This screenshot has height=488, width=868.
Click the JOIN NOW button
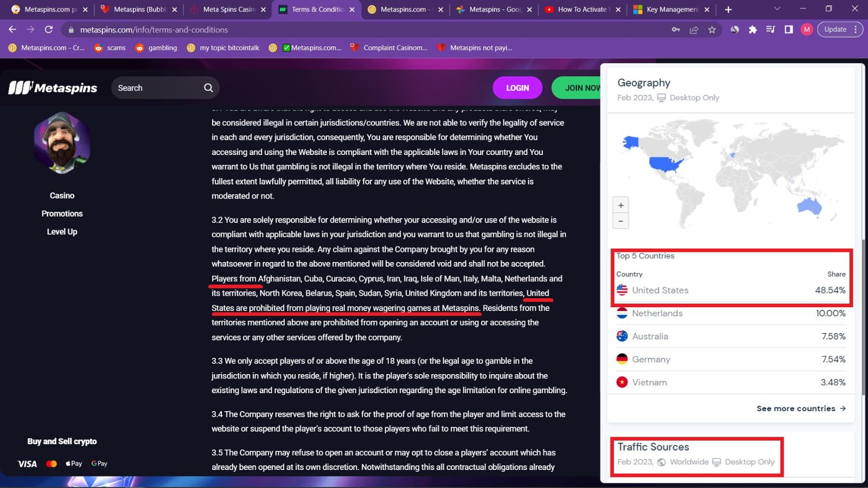(579, 88)
